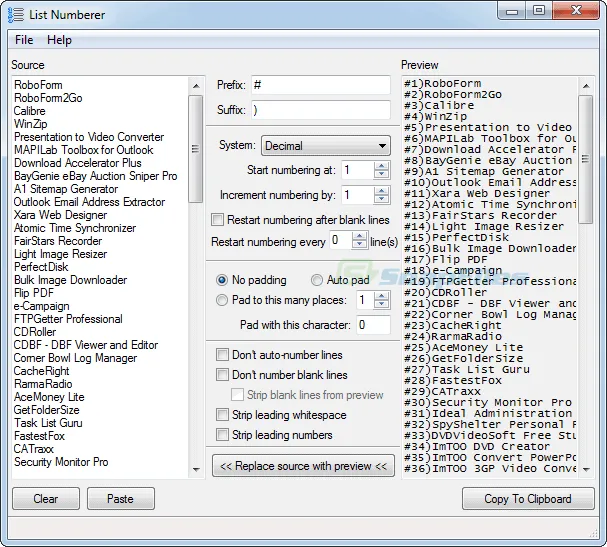The image size is (607, 547).
Task: Click #34)ImTOO DVD Creator preview line
Action: click(x=477, y=446)
